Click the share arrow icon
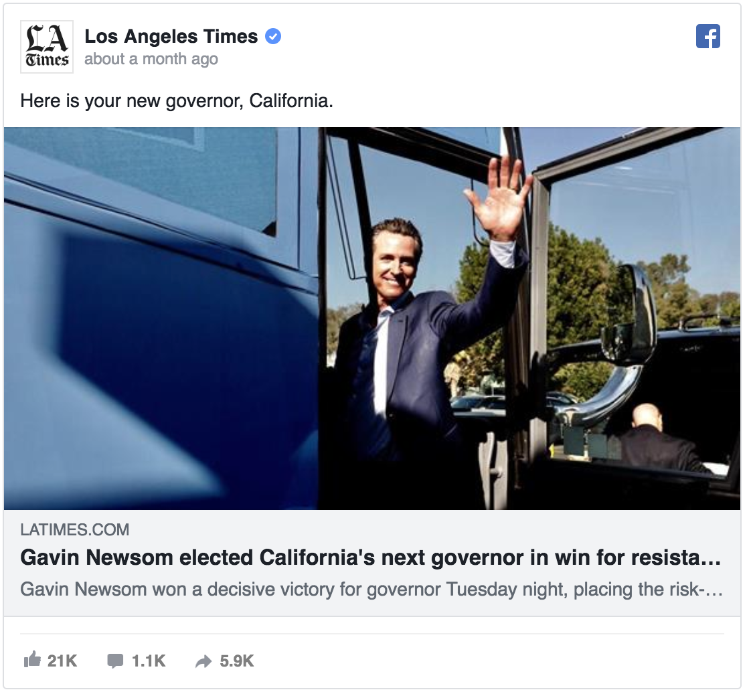 (203, 661)
